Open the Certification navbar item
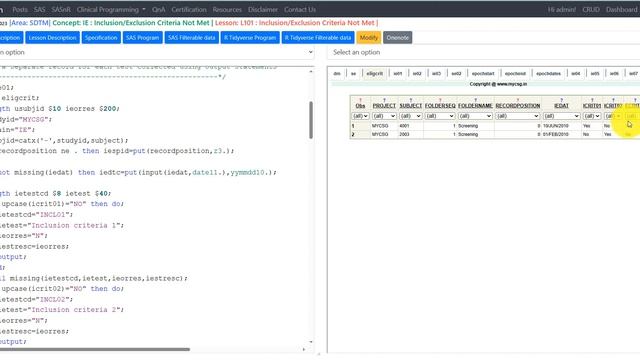The image size is (640, 360). 189,9
